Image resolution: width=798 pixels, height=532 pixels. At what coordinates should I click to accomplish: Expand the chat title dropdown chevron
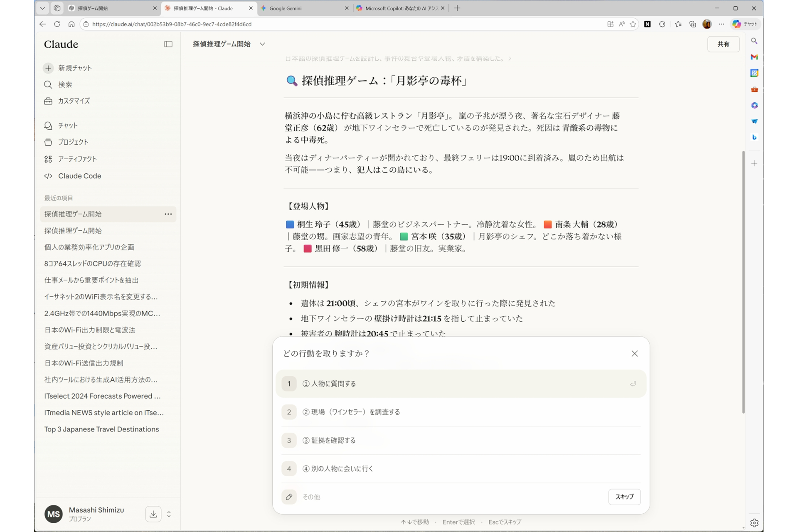point(262,44)
